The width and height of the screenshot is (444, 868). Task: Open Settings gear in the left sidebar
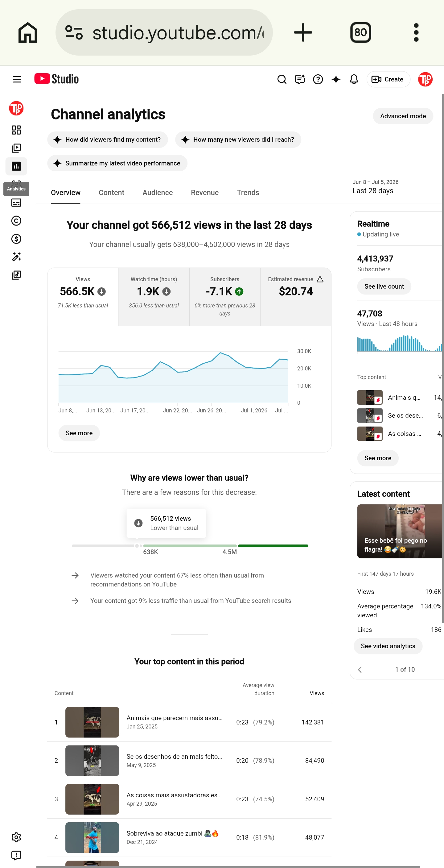pyautogui.click(x=16, y=837)
